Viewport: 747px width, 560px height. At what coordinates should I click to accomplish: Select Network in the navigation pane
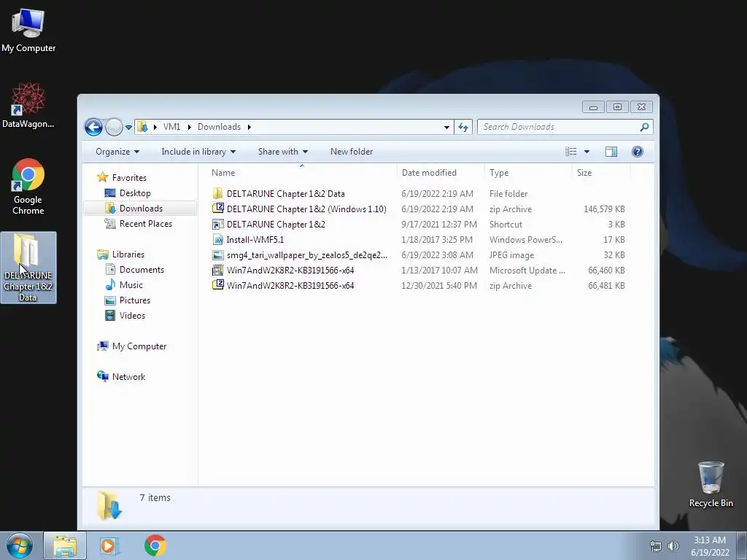pyautogui.click(x=128, y=377)
